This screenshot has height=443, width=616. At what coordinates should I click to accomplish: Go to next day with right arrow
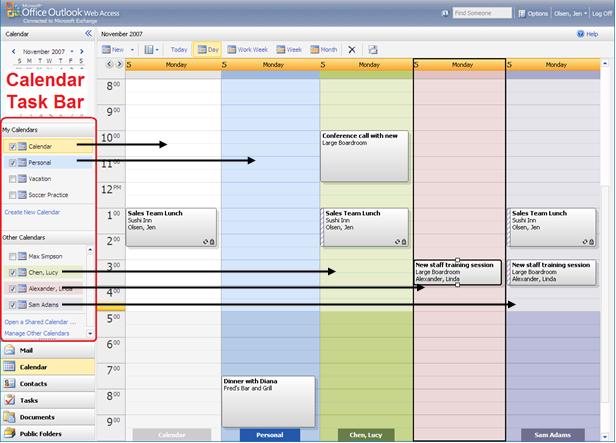point(119,64)
